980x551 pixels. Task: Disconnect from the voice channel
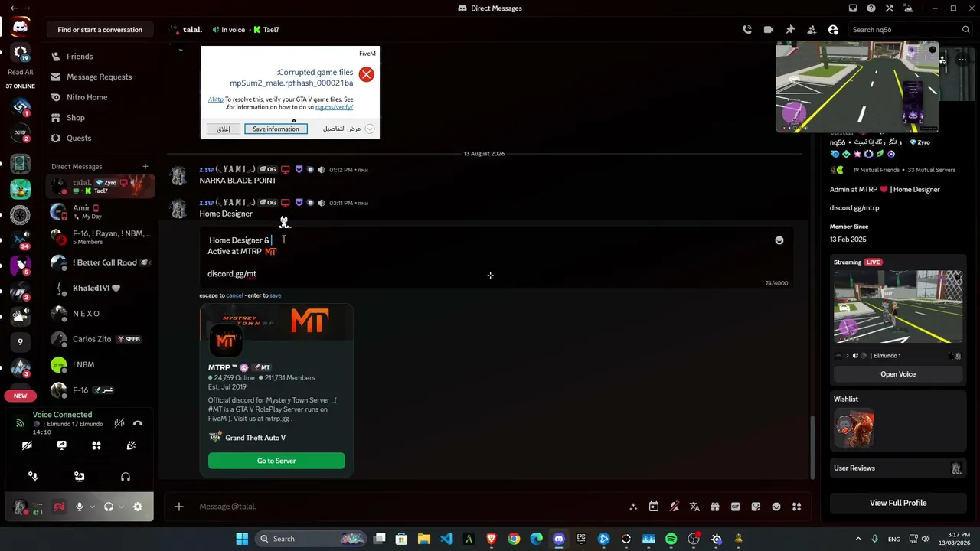click(138, 422)
